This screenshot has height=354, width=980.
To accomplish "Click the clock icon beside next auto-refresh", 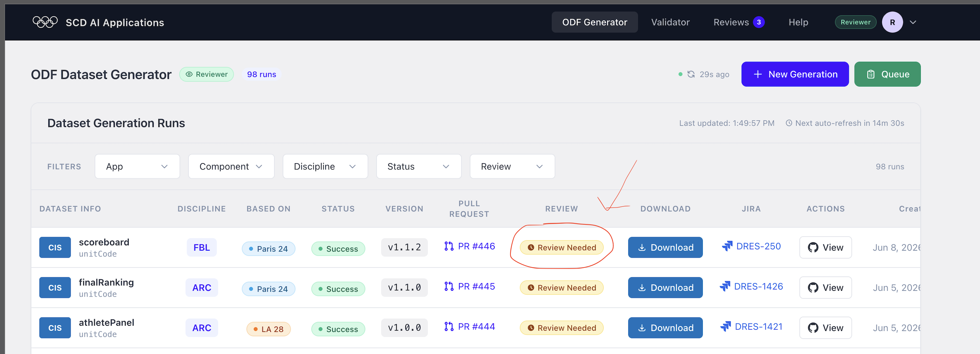I will (x=789, y=123).
